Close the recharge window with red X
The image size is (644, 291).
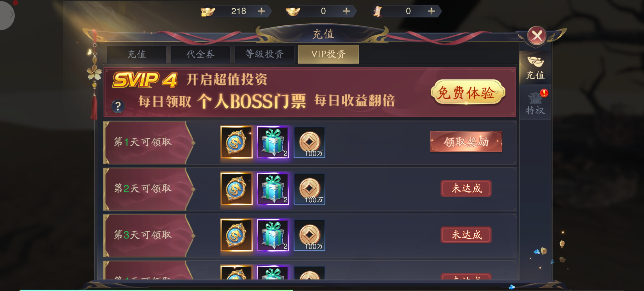(537, 36)
